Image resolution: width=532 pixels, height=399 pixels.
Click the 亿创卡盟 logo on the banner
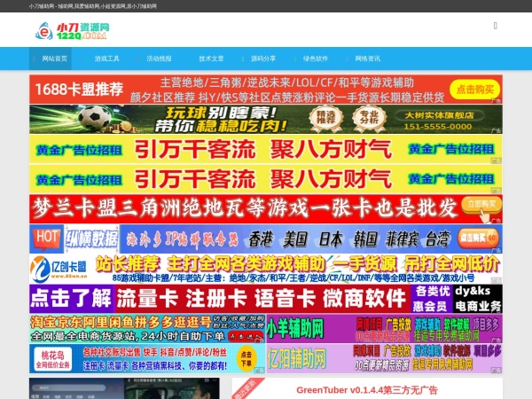point(59,269)
